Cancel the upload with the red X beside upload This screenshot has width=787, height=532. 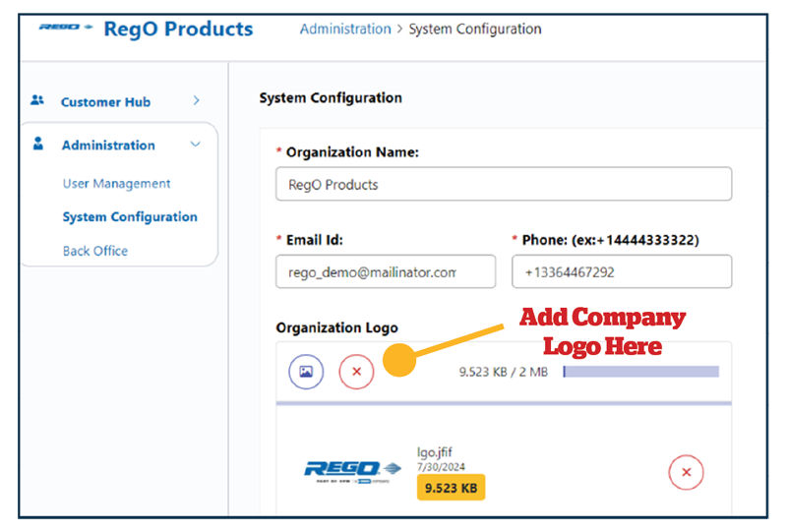pyautogui.click(x=356, y=372)
